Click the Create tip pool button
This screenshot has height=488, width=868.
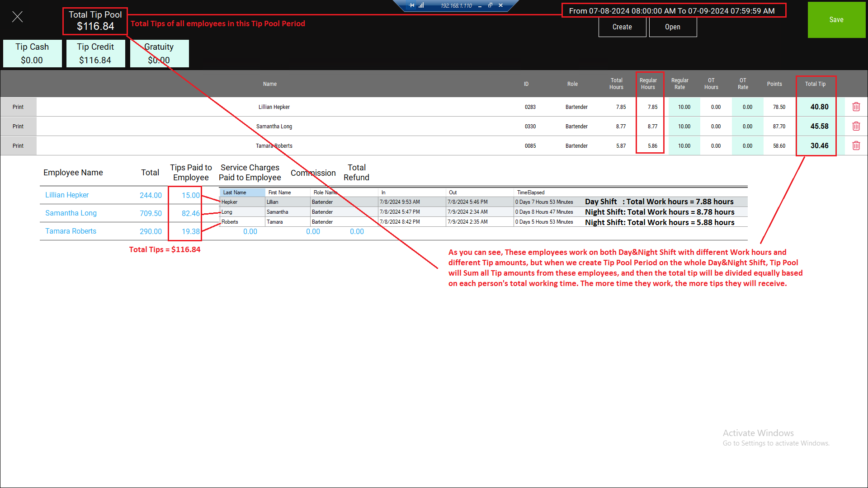click(x=622, y=27)
